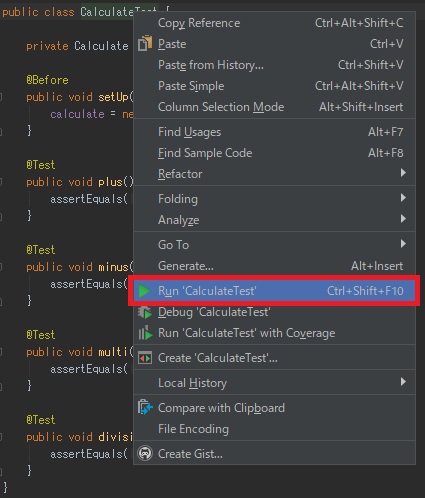Click the Create Gist GitHub icon
This screenshot has height=498, width=425.
click(x=145, y=454)
